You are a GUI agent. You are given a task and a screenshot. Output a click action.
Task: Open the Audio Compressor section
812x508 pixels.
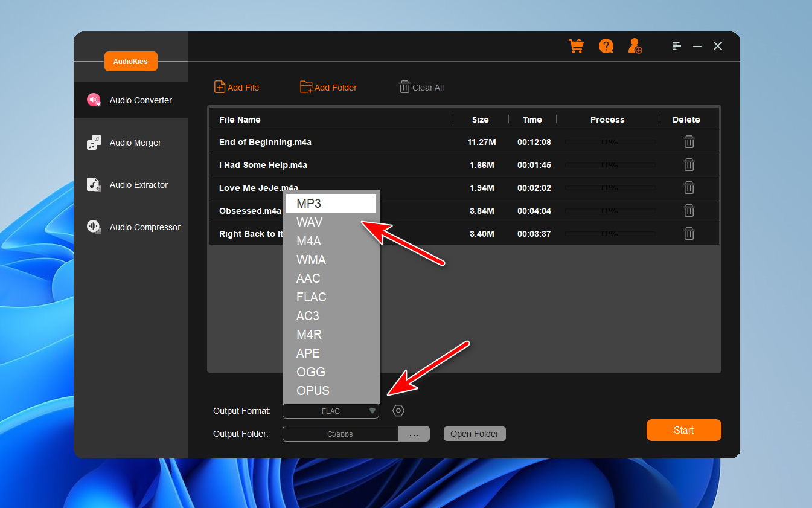click(144, 228)
